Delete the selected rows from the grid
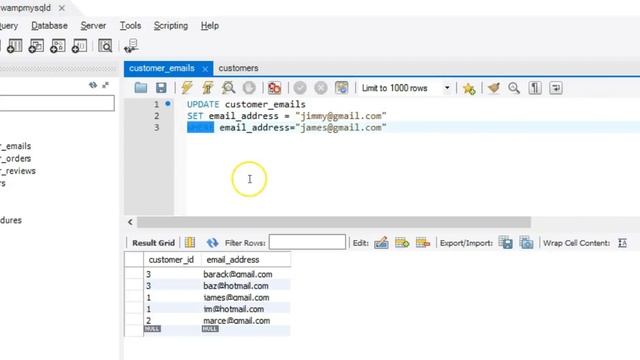The width and height of the screenshot is (640, 360). 423,242
